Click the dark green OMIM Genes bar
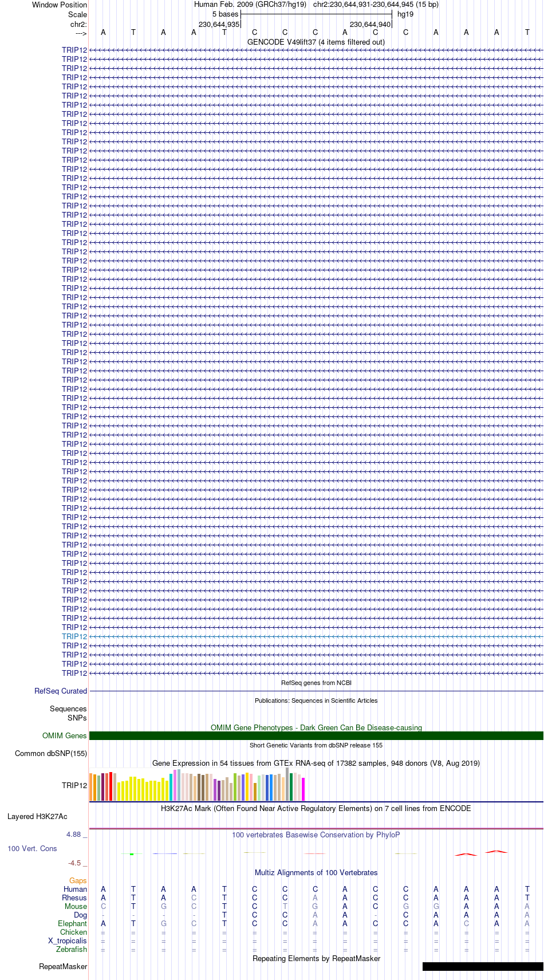This screenshot has width=544, height=980. pos(316,735)
